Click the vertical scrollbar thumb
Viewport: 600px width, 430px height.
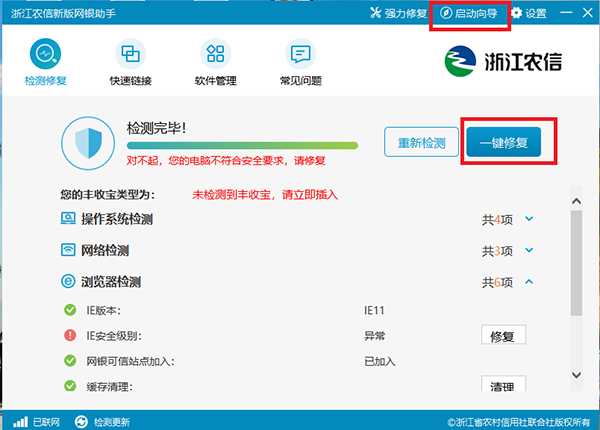pyautogui.click(x=576, y=263)
